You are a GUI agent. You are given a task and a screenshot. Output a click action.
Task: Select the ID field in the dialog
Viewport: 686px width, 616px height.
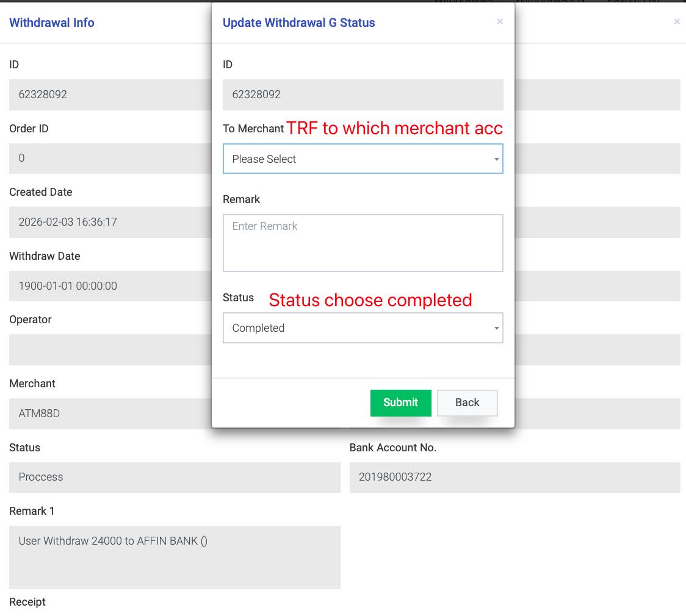tap(363, 95)
